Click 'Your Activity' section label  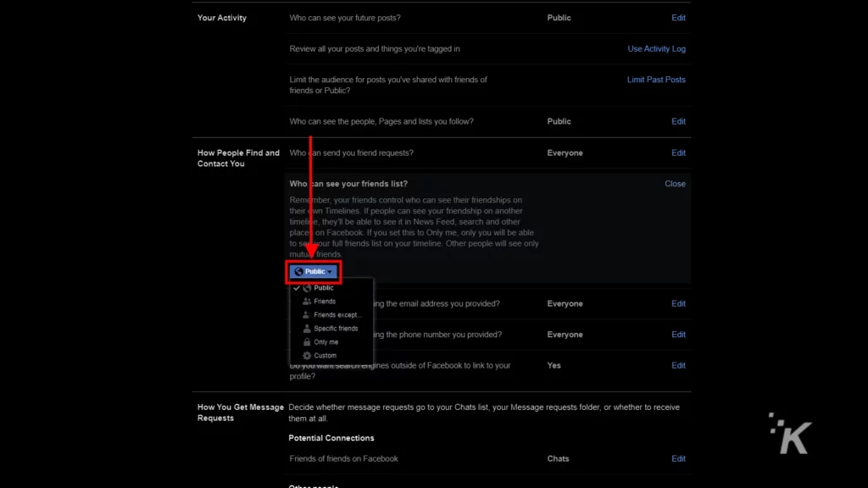[x=222, y=18]
